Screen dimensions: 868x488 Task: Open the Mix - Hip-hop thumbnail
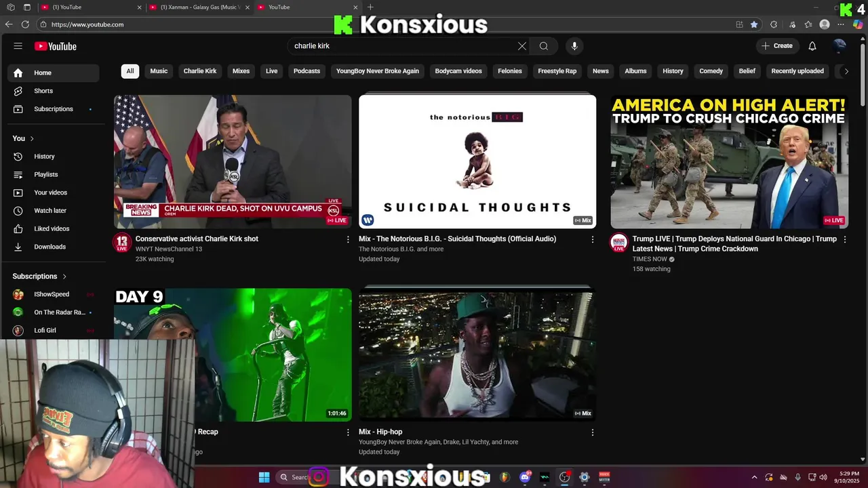tap(477, 354)
